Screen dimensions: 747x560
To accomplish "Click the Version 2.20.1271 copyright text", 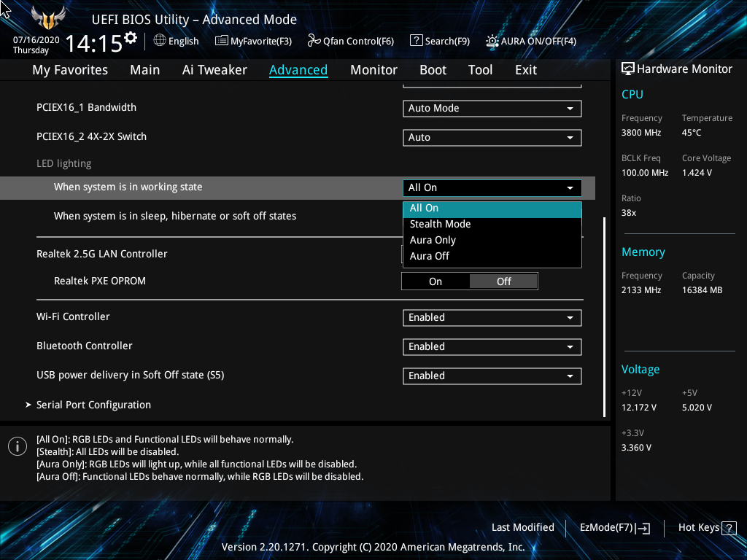I will tap(373, 547).
